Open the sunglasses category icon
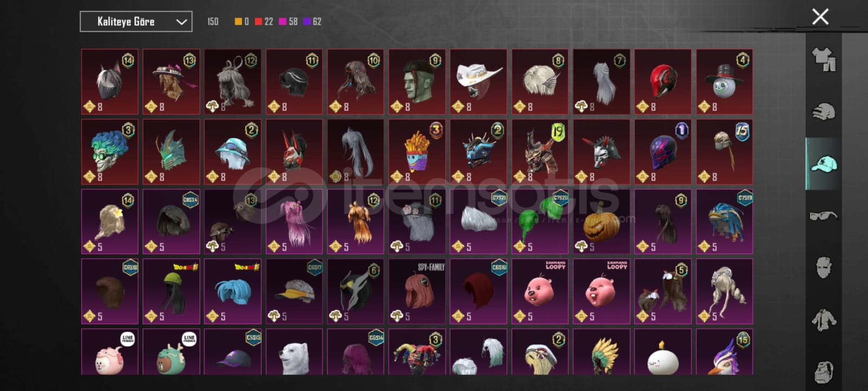Viewport: 868px width, 391px height. click(x=824, y=216)
